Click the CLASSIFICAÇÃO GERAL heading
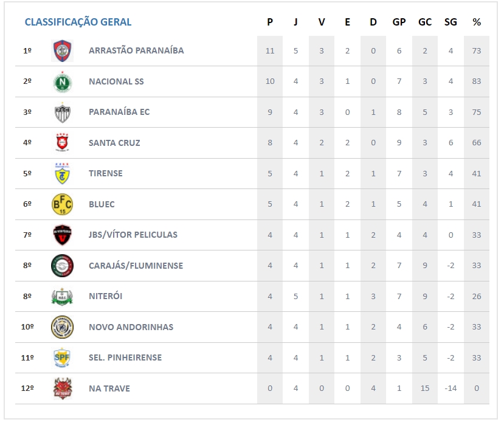The image size is (504, 428). [x=78, y=22]
